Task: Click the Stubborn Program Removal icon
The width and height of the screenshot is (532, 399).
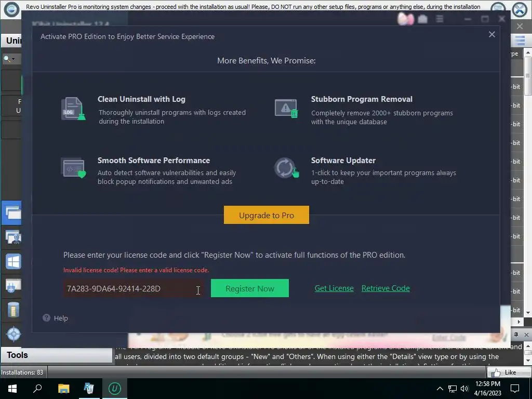Action: pyautogui.click(x=286, y=109)
